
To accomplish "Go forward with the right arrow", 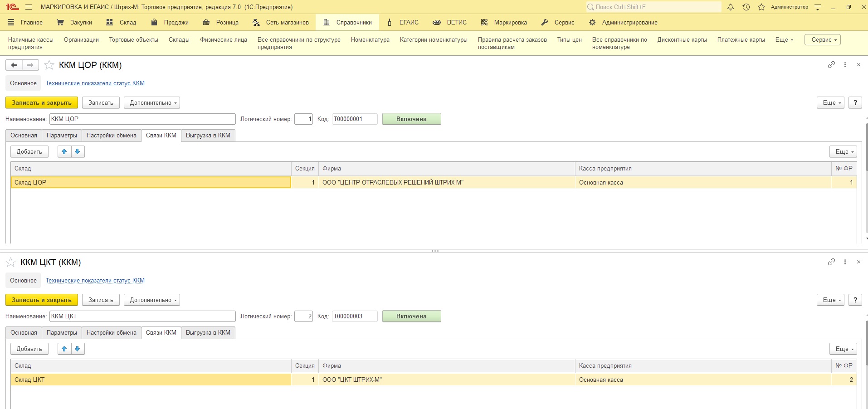I will [30, 65].
